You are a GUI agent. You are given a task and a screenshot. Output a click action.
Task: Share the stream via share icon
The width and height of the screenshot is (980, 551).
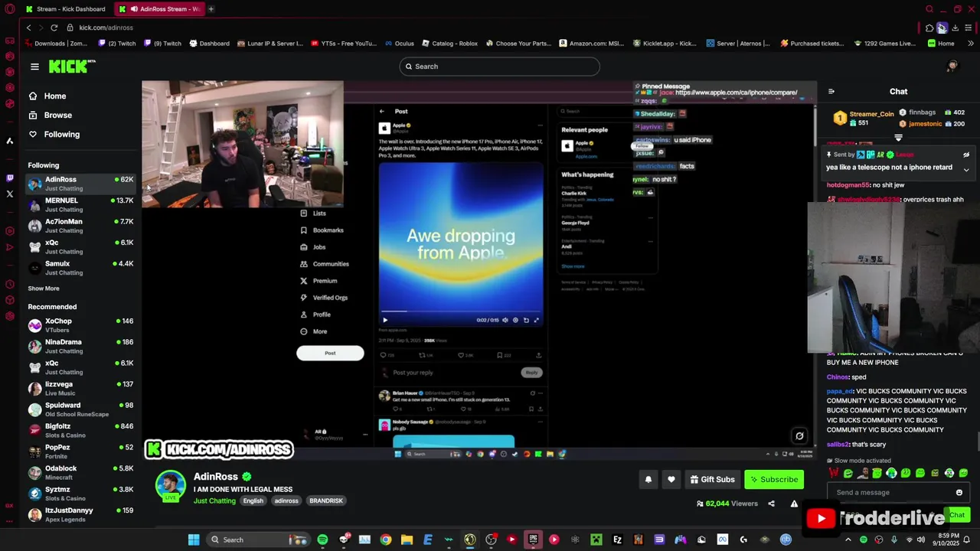tap(771, 504)
